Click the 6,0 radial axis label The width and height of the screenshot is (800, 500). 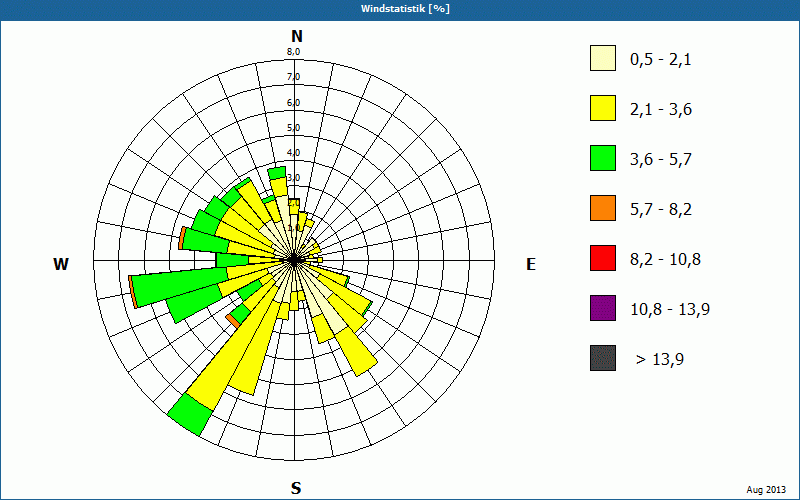pos(293,103)
